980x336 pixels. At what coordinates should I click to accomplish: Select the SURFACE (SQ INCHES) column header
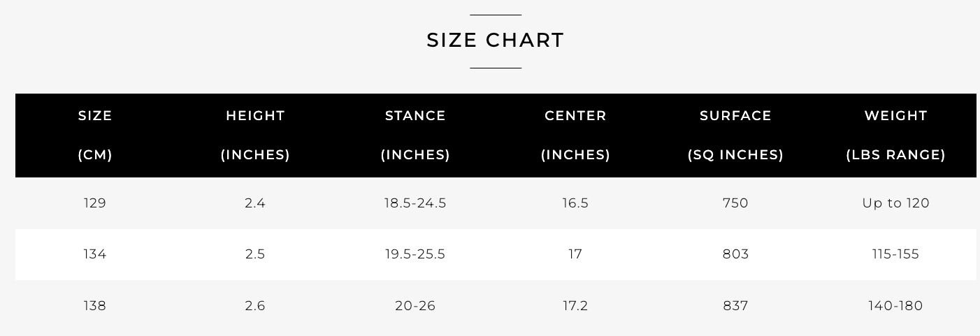(x=735, y=136)
